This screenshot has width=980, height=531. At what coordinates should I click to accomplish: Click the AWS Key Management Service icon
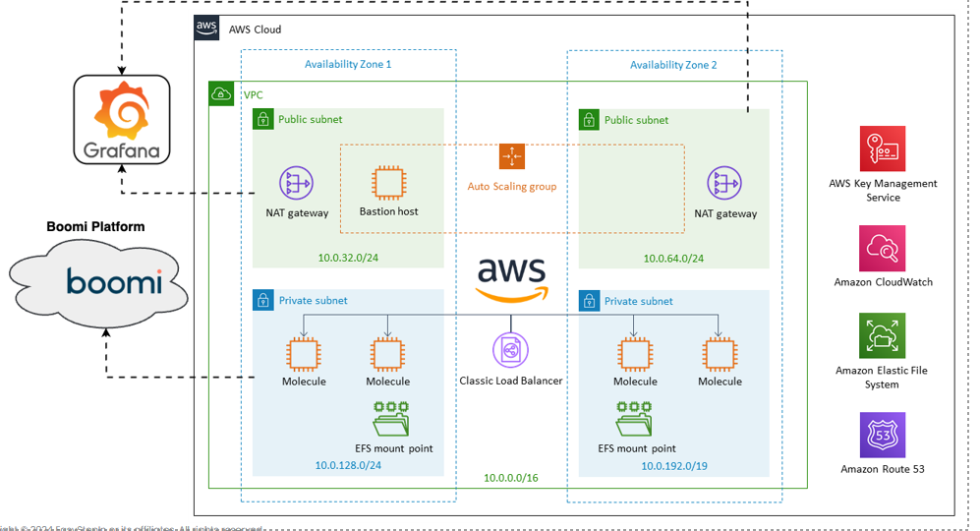[883, 148]
